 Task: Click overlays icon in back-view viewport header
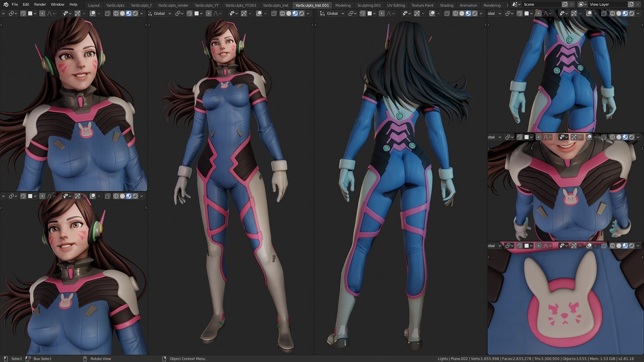pos(432,14)
